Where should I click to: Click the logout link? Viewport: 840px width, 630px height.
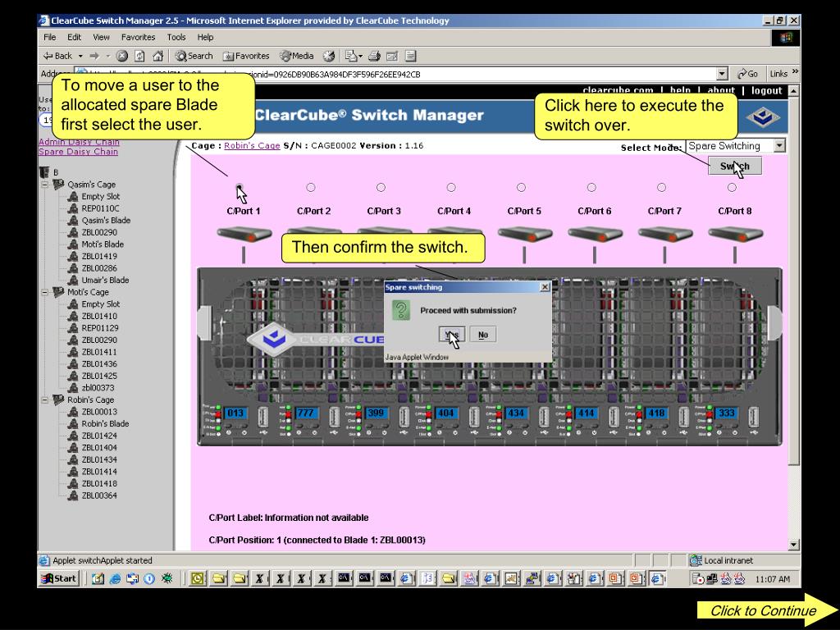click(767, 90)
